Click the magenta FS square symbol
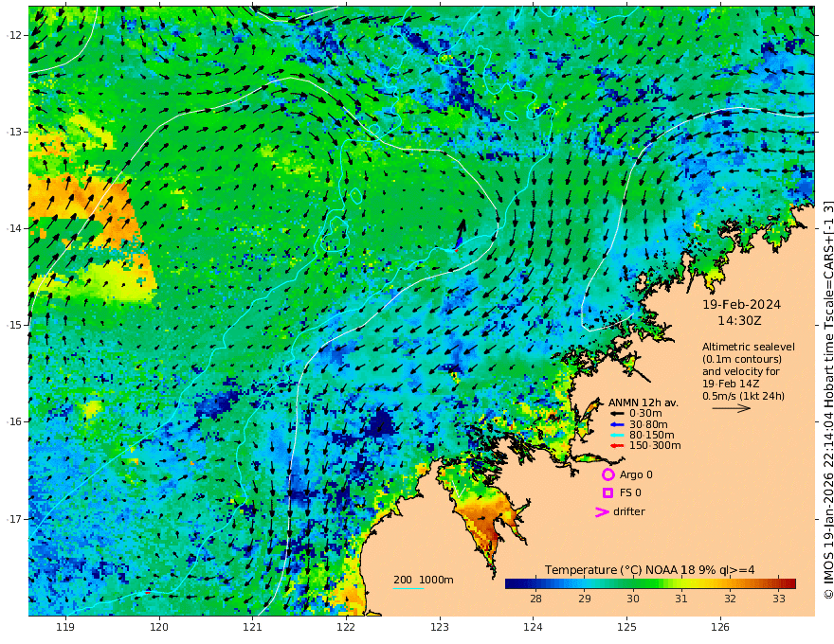 607,492
